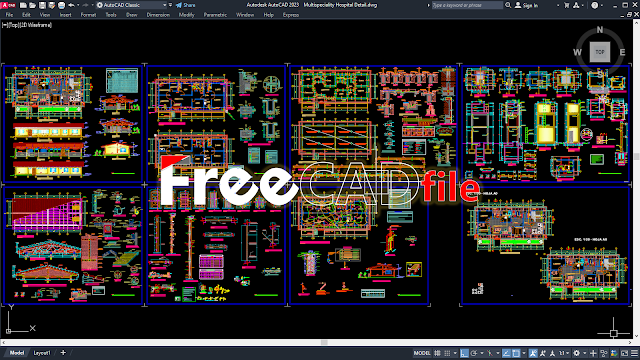Click the Undo arrow icon

pos(71,5)
